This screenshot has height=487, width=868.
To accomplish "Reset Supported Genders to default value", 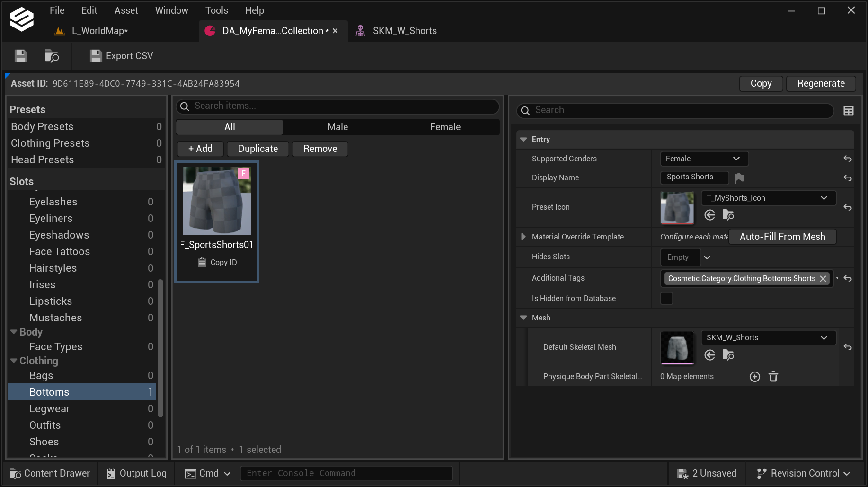I will tap(847, 159).
